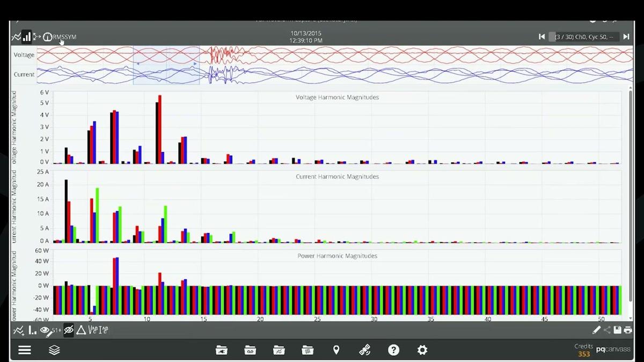Viewport: 644px width, 362px height.
Task: Select the delta triangle harmonics option
Action: pos(82,330)
